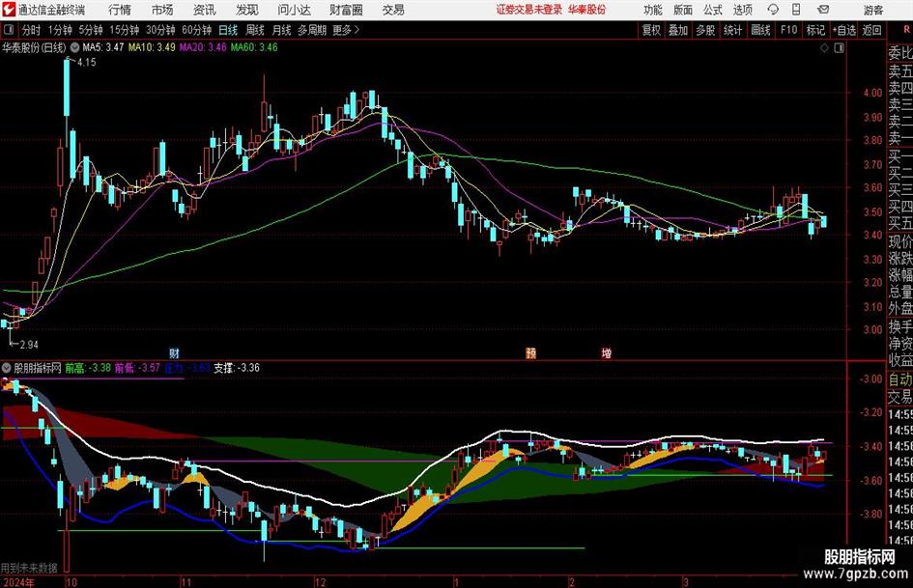This screenshot has height=588, width=913.
Task: Expand the 更多 periods list
Action: pos(346,30)
